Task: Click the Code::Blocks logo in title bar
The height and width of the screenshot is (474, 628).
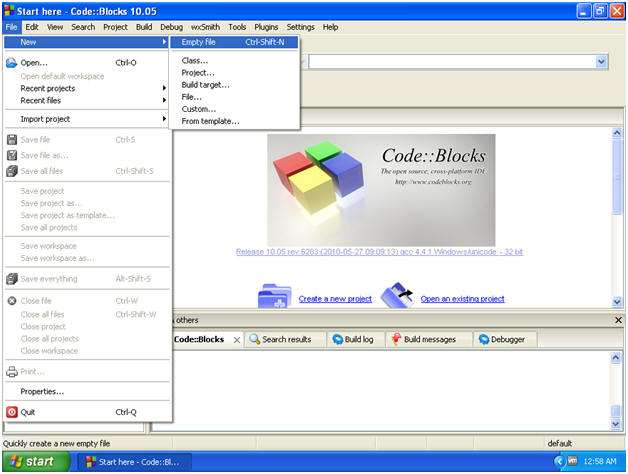Action: (9, 11)
